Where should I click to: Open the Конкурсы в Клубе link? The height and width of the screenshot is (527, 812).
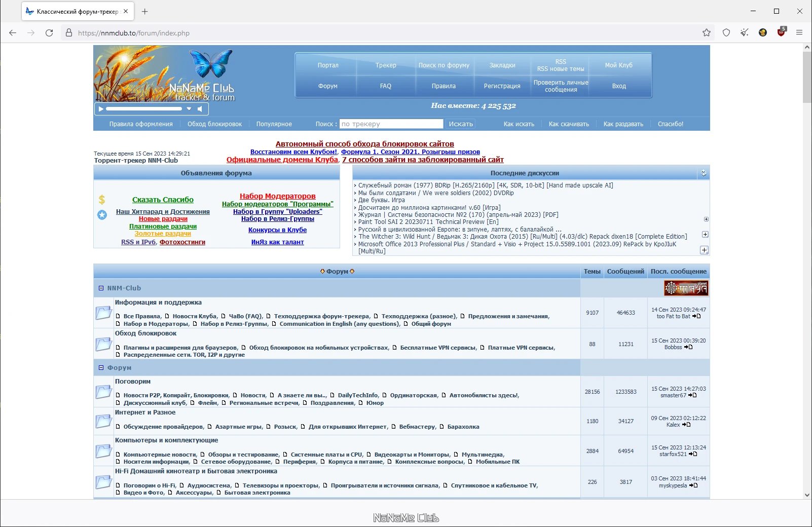coord(277,230)
